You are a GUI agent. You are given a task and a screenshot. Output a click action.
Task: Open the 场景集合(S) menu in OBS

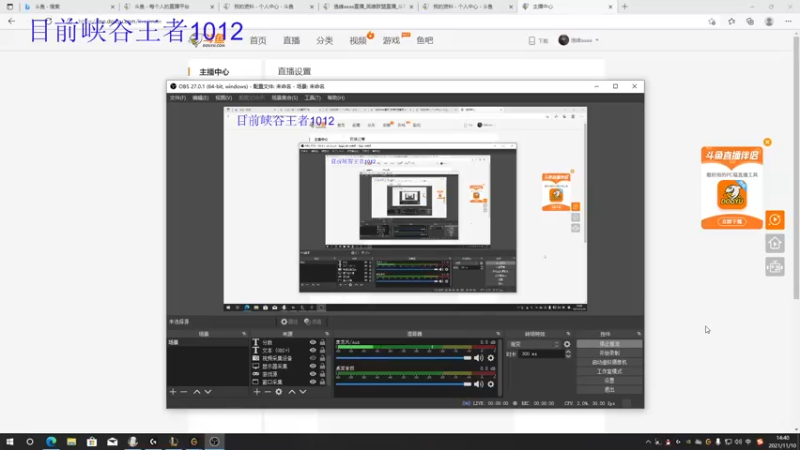pyautogui.click(x=285, y=97)
